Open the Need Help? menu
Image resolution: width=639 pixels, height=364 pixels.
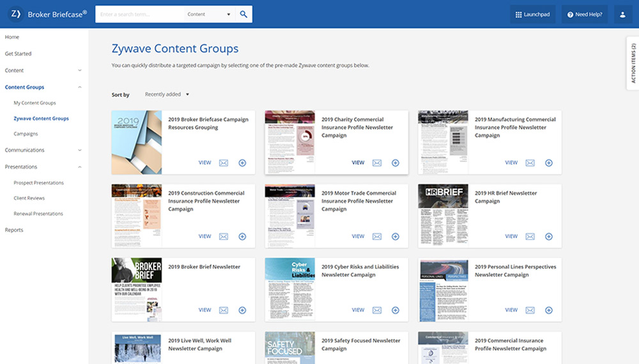[x=585, y=14]
